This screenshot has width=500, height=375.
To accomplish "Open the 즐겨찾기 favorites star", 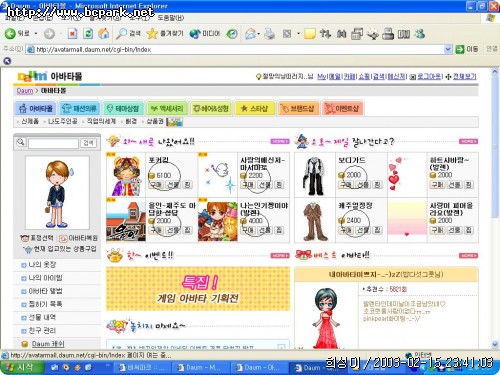I will (165, 33).
